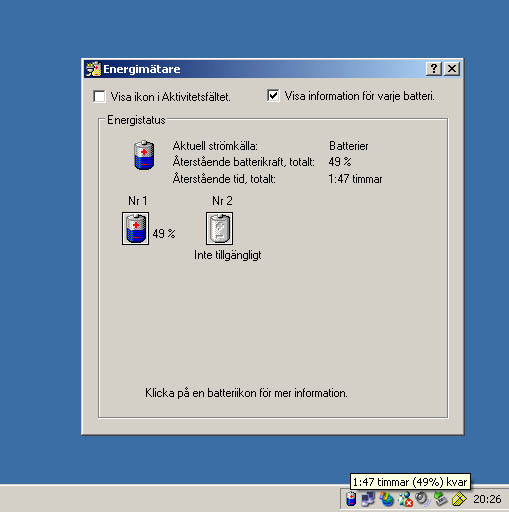Click the 1:47 timmar kvar tooltip
Image resolution: width=509 pixels, height=512 pixels.
(x=410, y=482)
